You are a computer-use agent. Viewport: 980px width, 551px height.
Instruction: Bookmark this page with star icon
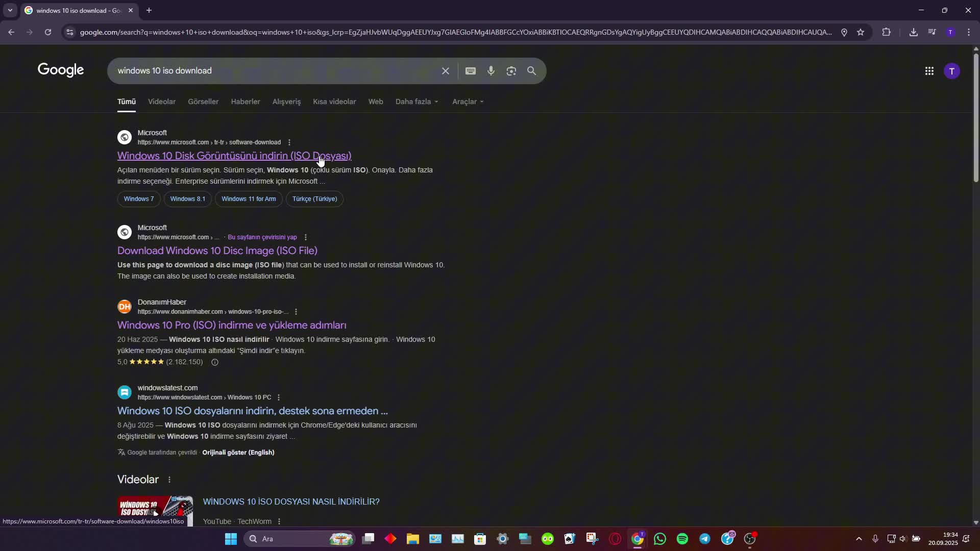coord(861,32)
